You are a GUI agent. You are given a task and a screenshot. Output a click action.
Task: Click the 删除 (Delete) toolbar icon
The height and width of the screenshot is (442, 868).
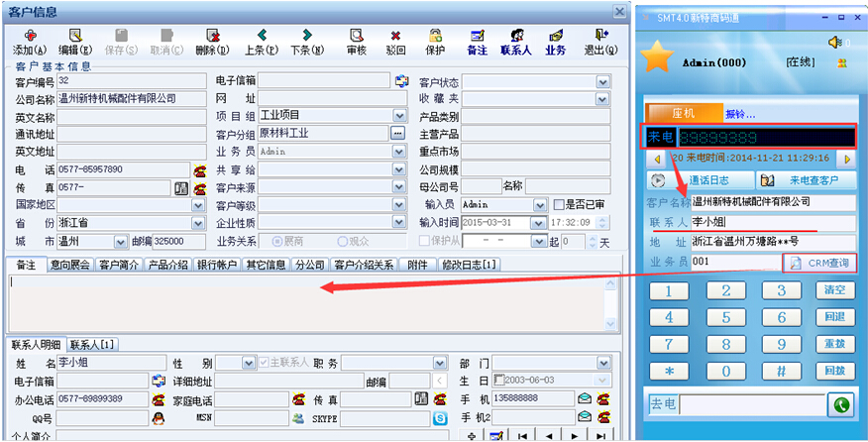click(212, 35)
